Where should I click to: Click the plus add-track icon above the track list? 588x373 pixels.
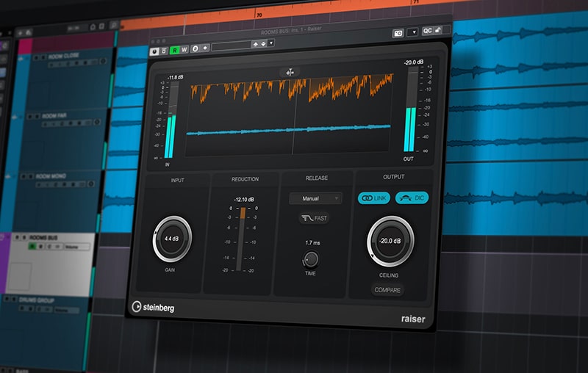(x=21, y=33)
